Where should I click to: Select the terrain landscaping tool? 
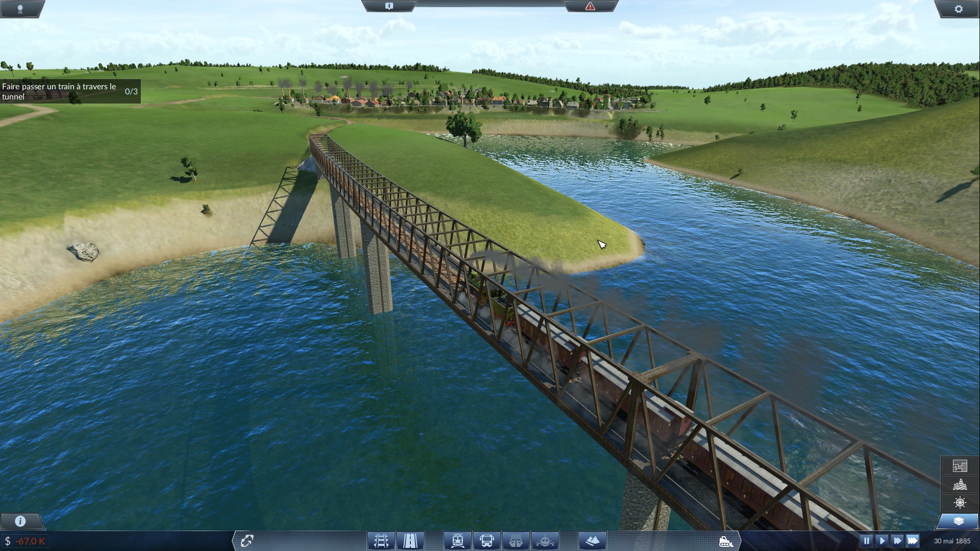tap(592, 540)
